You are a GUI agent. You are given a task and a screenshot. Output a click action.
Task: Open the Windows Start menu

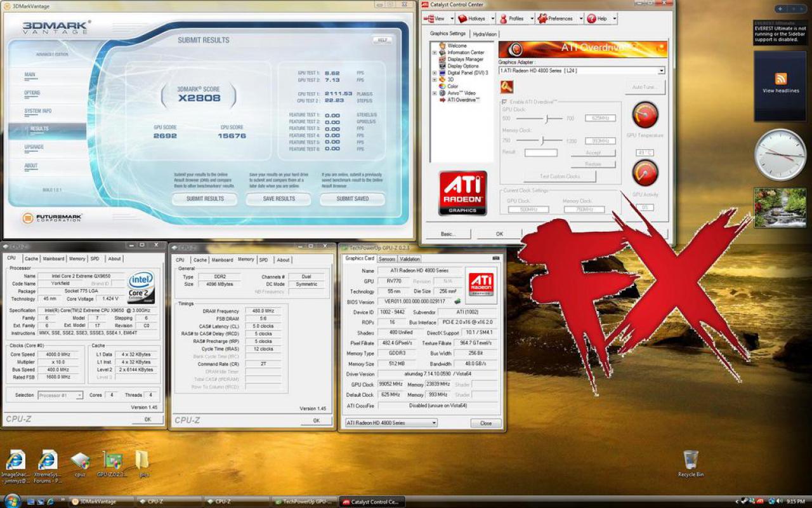coord(11,500)
